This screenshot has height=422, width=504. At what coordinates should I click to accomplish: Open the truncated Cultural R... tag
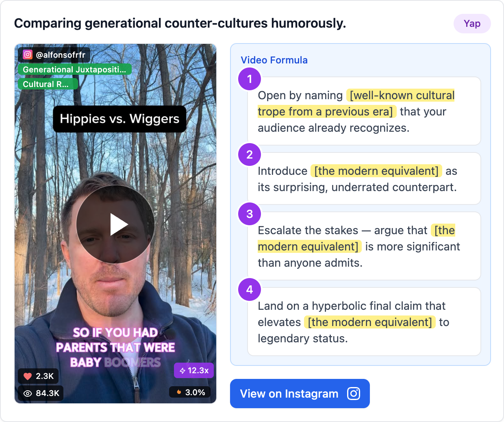coord(48,84)
